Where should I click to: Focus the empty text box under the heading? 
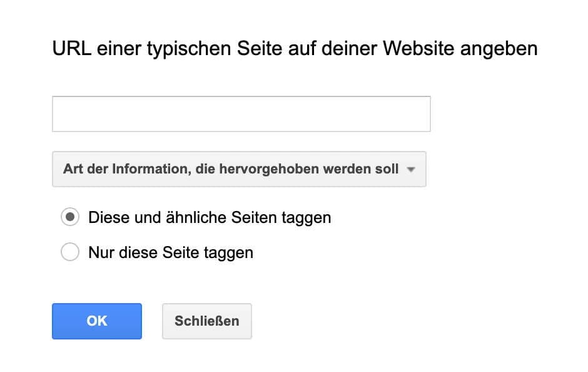(x=241, y=114)
